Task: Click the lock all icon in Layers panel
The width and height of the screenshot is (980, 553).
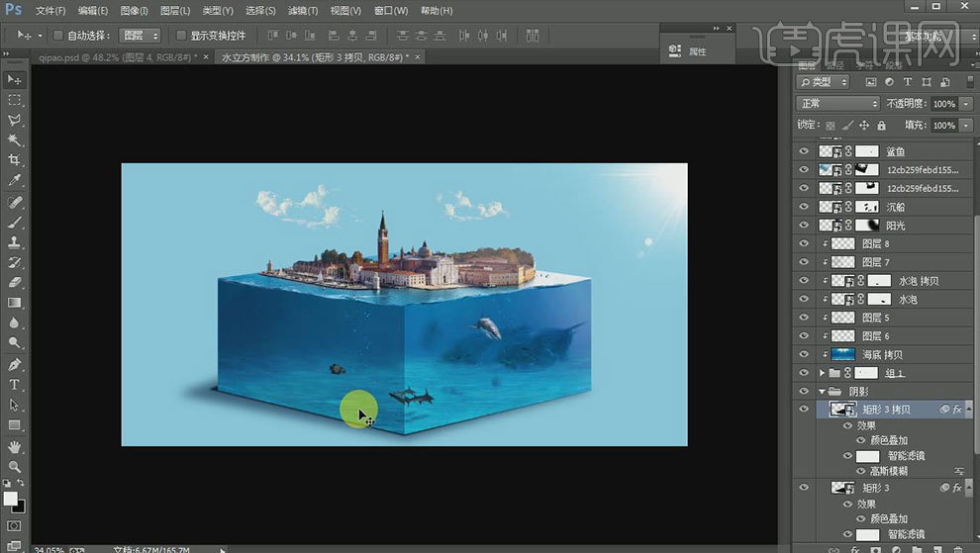Action: (x=883, y=126)
